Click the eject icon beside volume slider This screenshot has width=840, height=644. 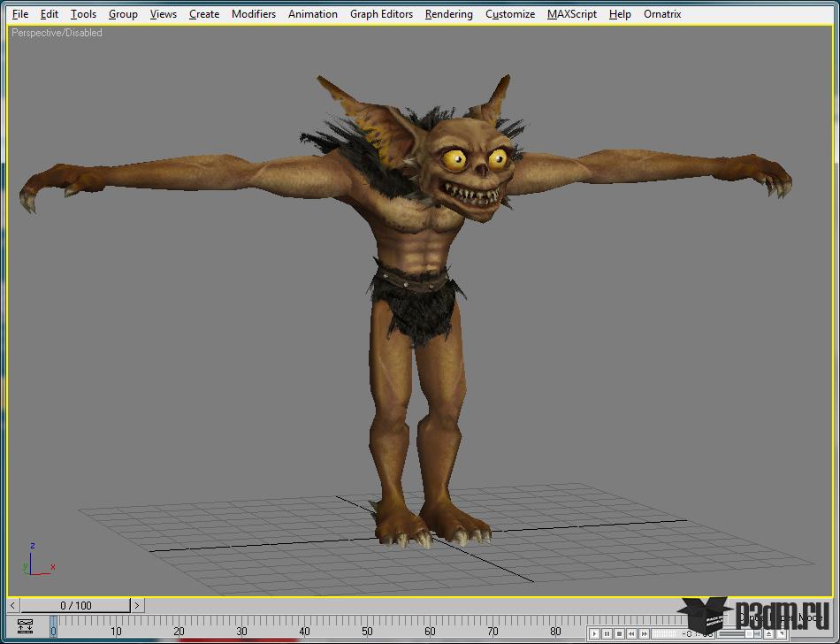point(768,633)
